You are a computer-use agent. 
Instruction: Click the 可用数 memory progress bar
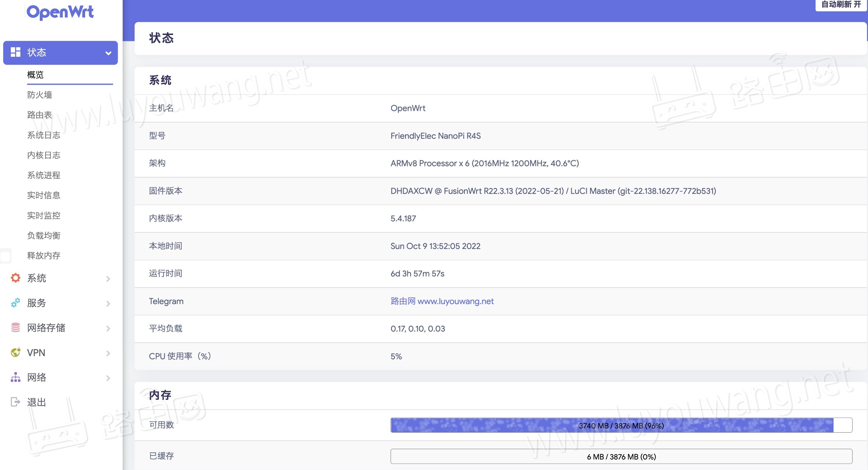[621, 425]
